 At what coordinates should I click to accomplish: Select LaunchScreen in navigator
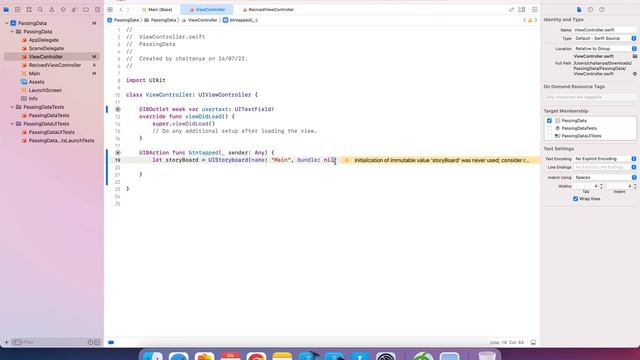(x=45, y=90)
